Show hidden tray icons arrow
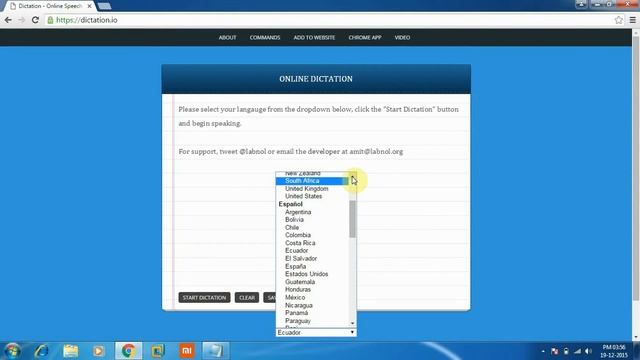640x360 pixels. pyautogui.click(x=543, y=351)
